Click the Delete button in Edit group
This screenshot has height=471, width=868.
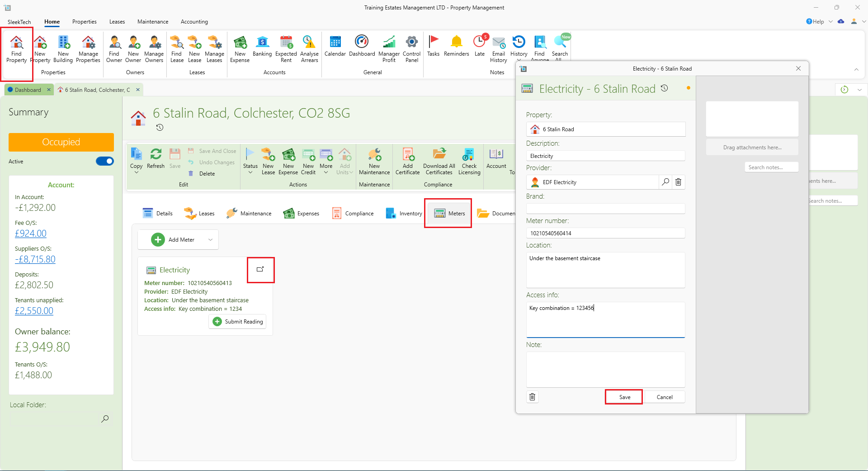(x=202, y=174)
